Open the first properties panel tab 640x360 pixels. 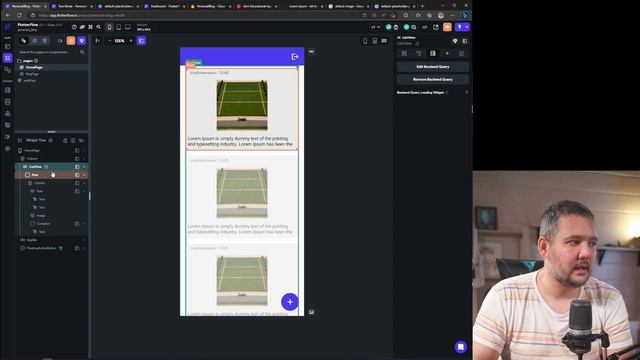(404, 53)
